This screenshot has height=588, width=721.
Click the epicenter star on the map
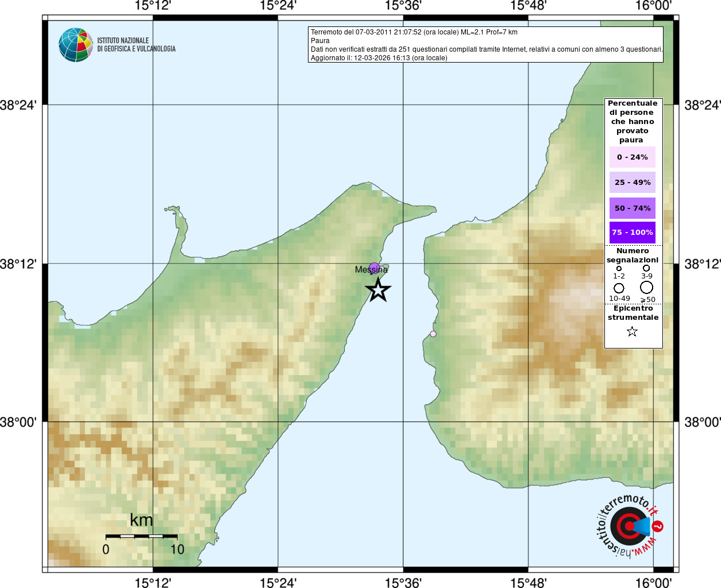coord(377,290)
